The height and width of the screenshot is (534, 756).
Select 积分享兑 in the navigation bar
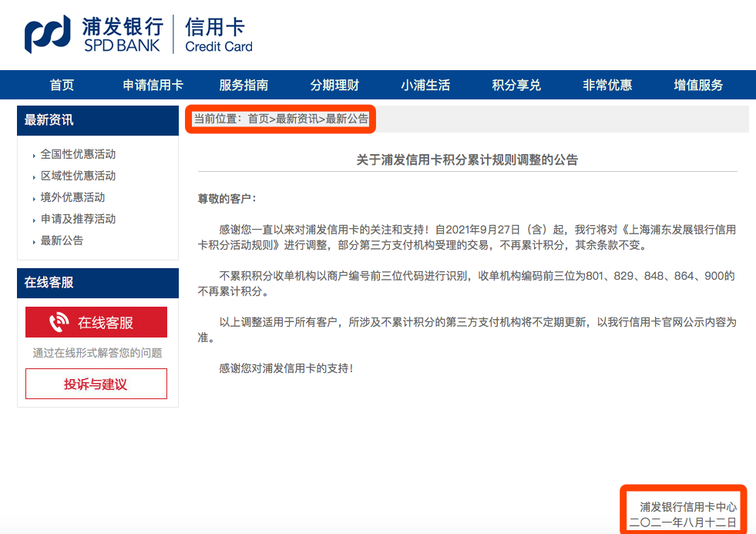[x=516, y=86]
